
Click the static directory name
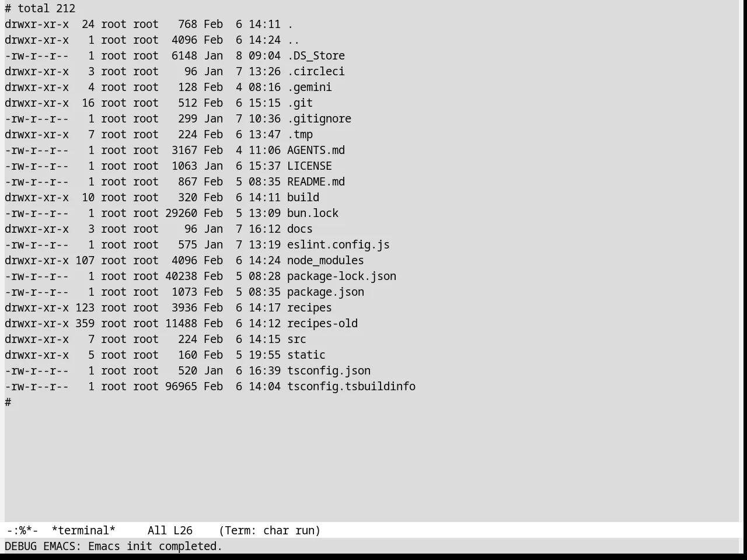coord(306,355)
